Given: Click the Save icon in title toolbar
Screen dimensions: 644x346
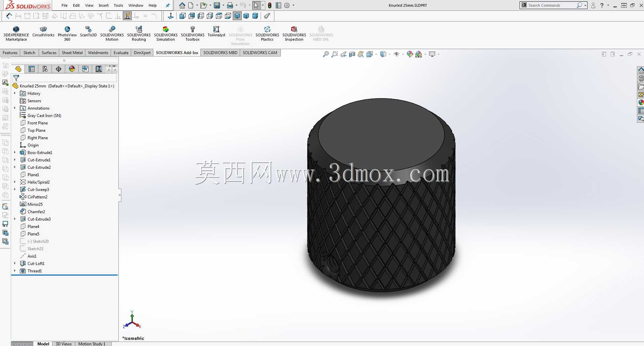Looking at the screenshot, I should point(217,5).
